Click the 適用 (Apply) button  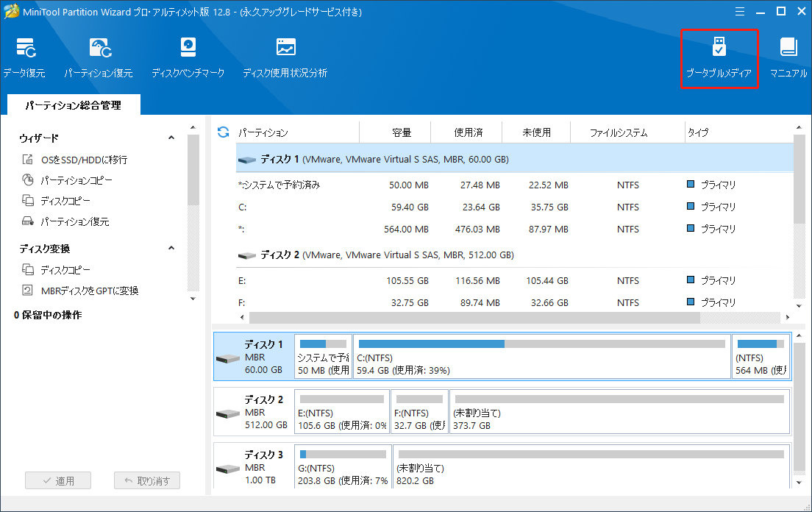tap(58, 480)
